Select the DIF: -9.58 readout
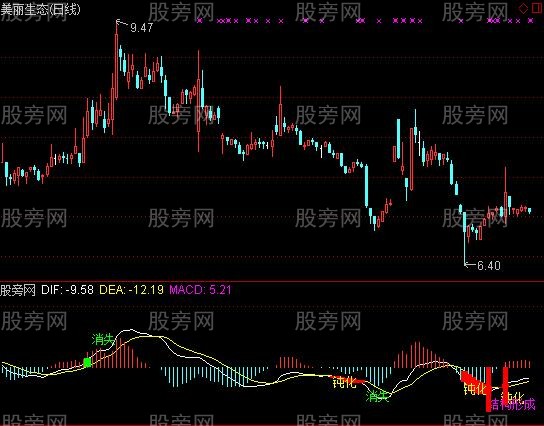 pos(67,290)
